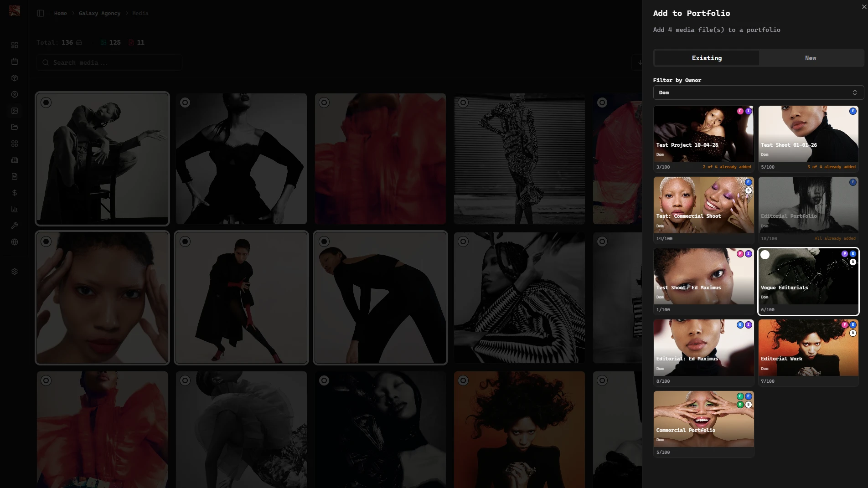
Task: Select the black dress pose photo circle
Action: (185, 103)
